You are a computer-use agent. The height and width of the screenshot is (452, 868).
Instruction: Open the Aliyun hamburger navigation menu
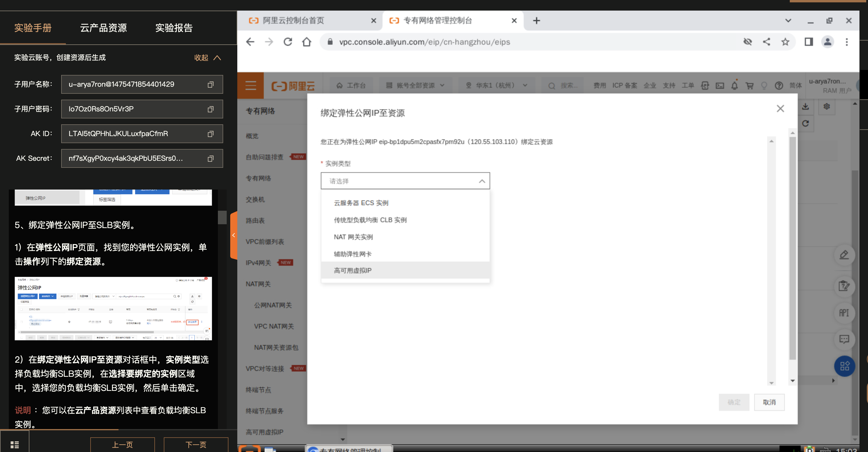(250, 86)
